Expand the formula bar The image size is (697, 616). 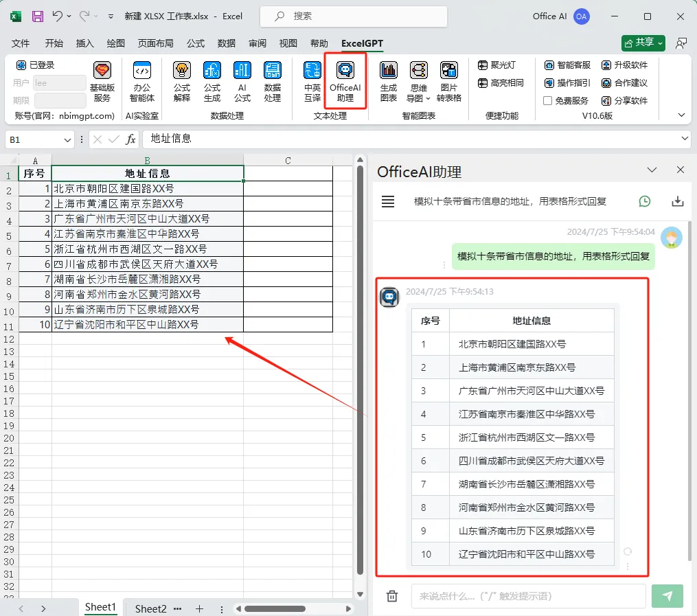685,139
